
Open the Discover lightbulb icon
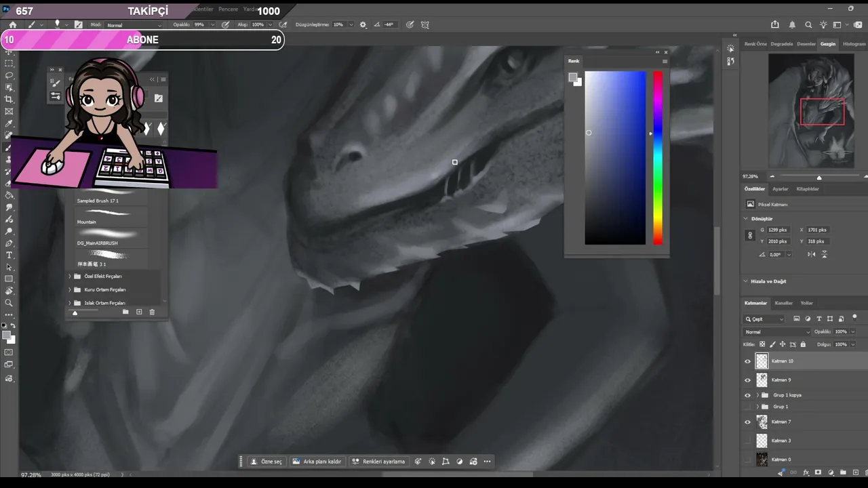[x=823, y=24]
